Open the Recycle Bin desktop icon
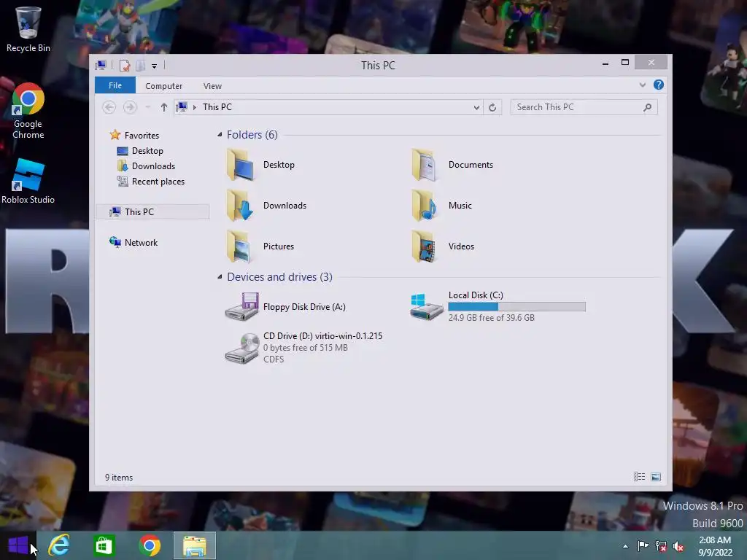This screenshot has width=747, height=560. 28,28
